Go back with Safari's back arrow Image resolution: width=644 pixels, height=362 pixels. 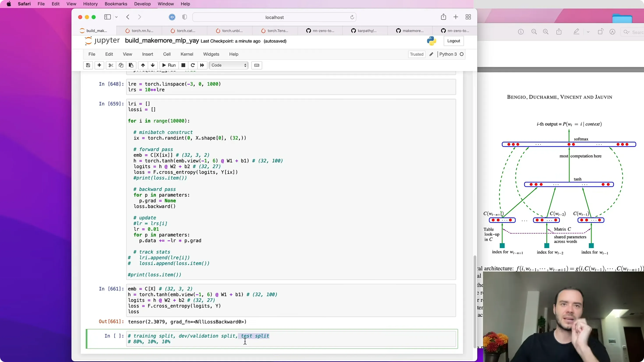tap(128, 17)
